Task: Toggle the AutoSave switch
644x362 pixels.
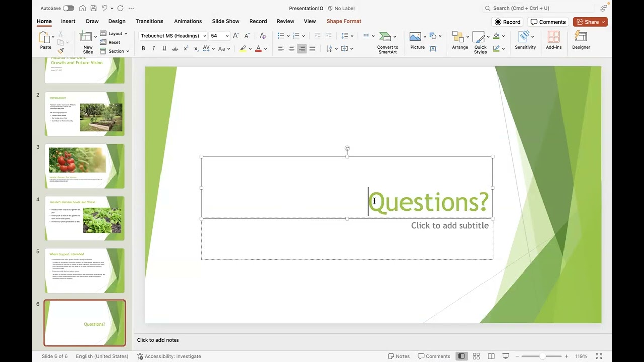Action: 68,8
